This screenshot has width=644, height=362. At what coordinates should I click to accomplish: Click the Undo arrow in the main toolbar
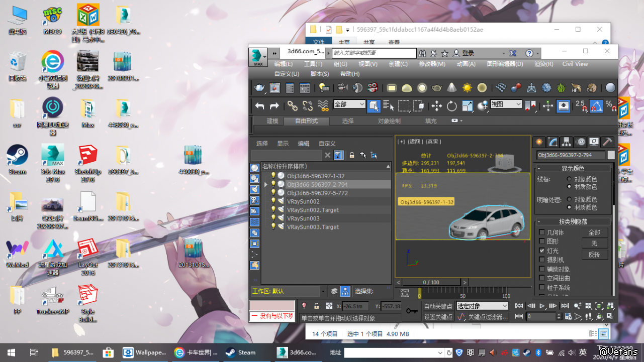pos(259,105)
